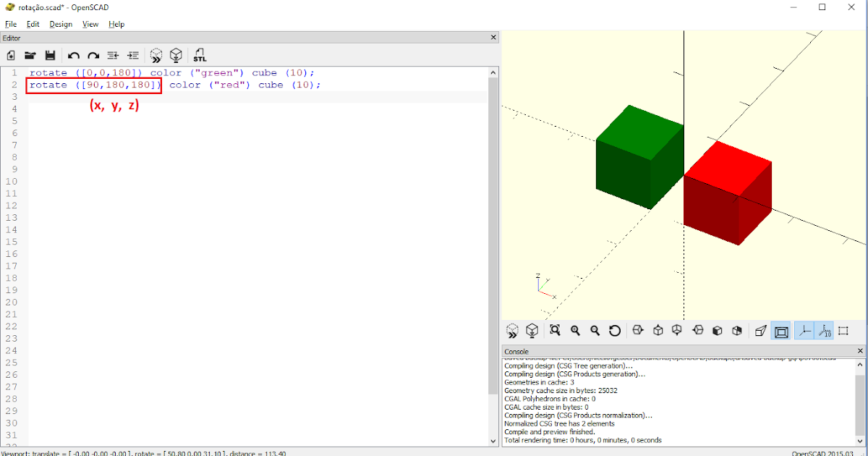Open the Design menu
868x456 pixels.
[x=60, y=24]
